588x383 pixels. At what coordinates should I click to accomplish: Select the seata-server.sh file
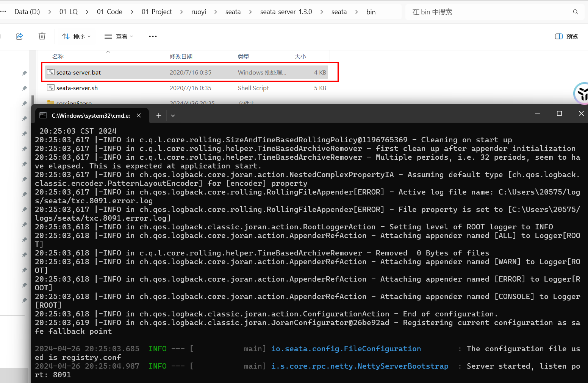pos(186,88)
